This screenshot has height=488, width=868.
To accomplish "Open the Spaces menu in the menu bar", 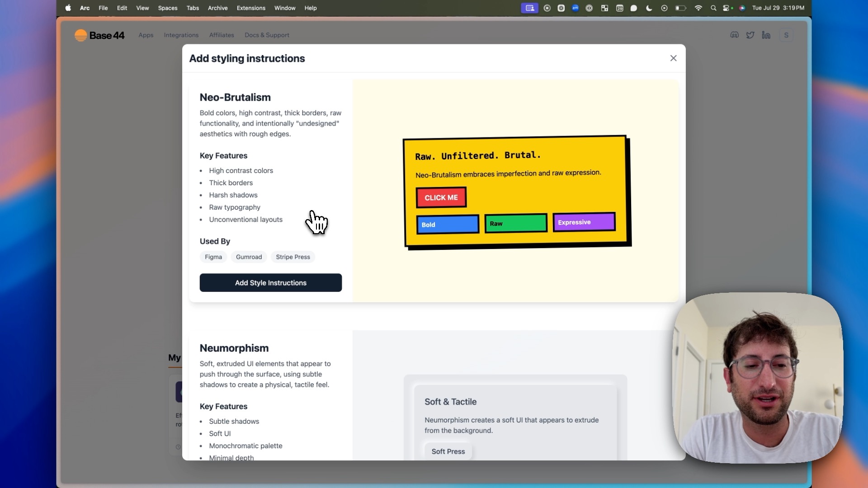I will (x=167, y=8).
